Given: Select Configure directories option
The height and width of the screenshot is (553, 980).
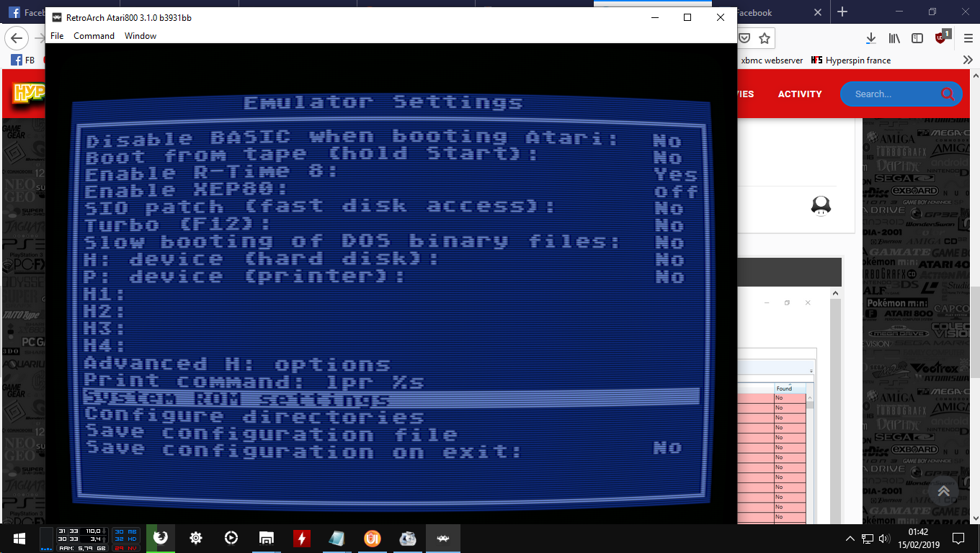Looking at the screenshot, I should pyautogui.click(x=254, y=416).
